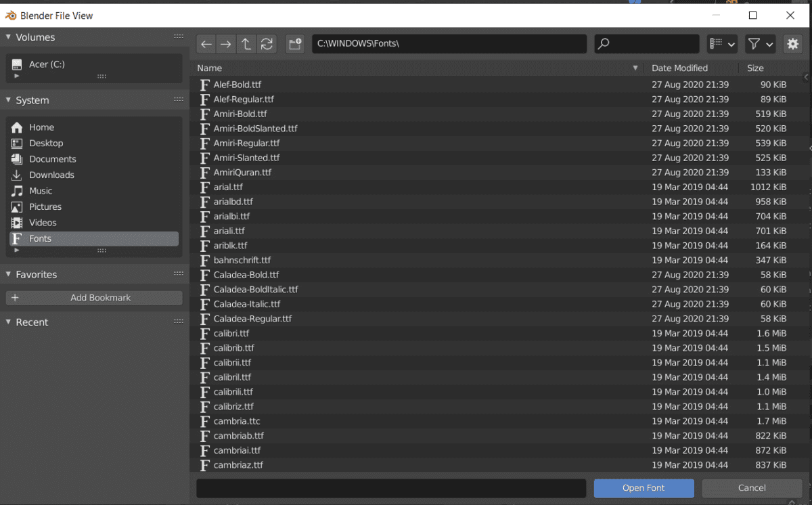Go back to previous folder
This screenshot has width=812, height=505.
pyautogui.click(x=206, y=44)
